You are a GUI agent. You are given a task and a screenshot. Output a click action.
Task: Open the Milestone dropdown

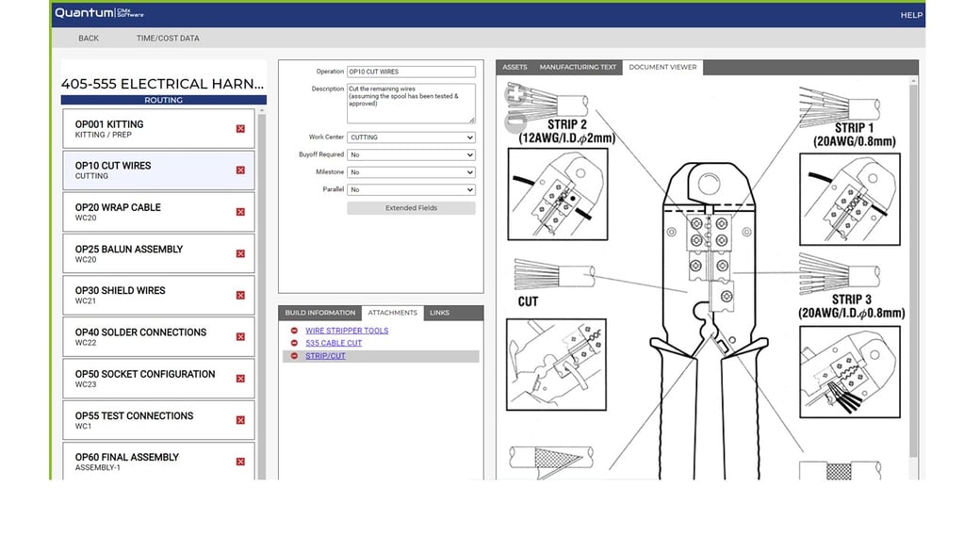pos(411,171)
